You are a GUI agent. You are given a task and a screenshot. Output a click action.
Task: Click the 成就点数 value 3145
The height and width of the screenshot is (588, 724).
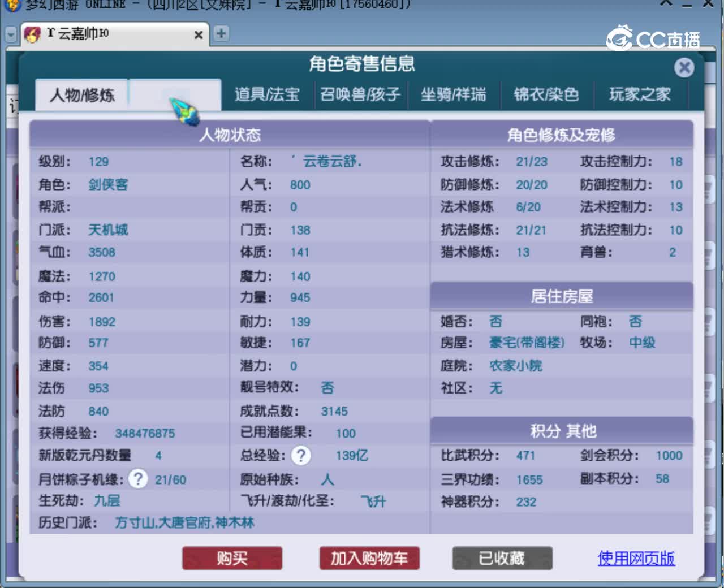click(334, 412)
